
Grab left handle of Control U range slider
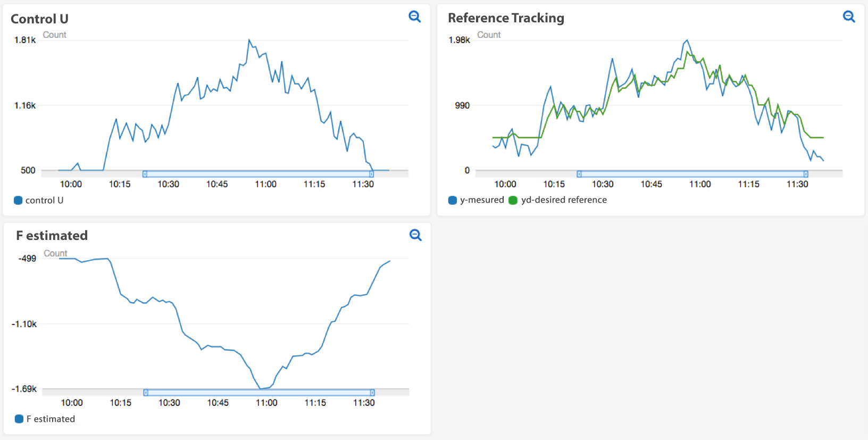pyautogui.click(x=145, y=174)
